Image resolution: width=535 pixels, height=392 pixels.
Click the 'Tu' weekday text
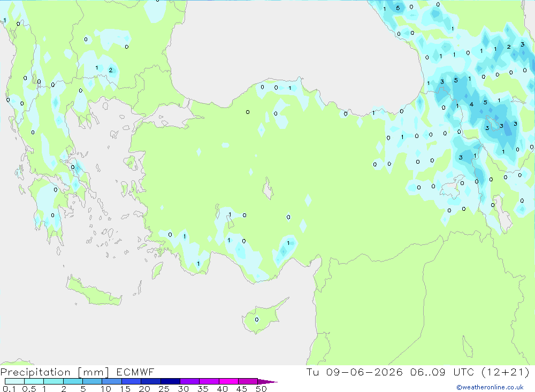[x=312, y=372]
